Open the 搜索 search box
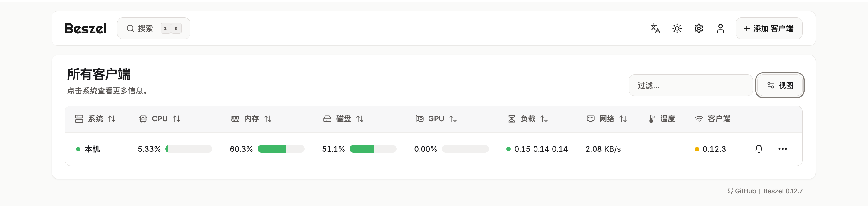Viewport: 868px width, 206px height. [x=153, y=29]
